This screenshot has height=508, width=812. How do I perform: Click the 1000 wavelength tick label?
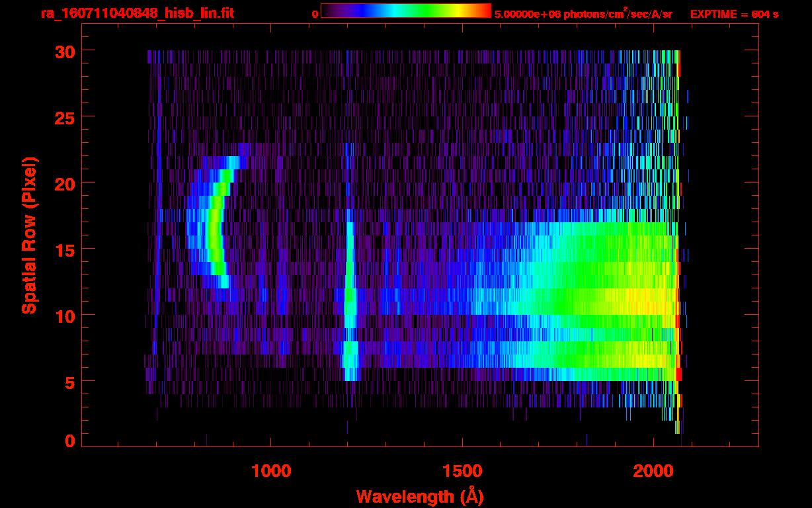coord(272,471)
